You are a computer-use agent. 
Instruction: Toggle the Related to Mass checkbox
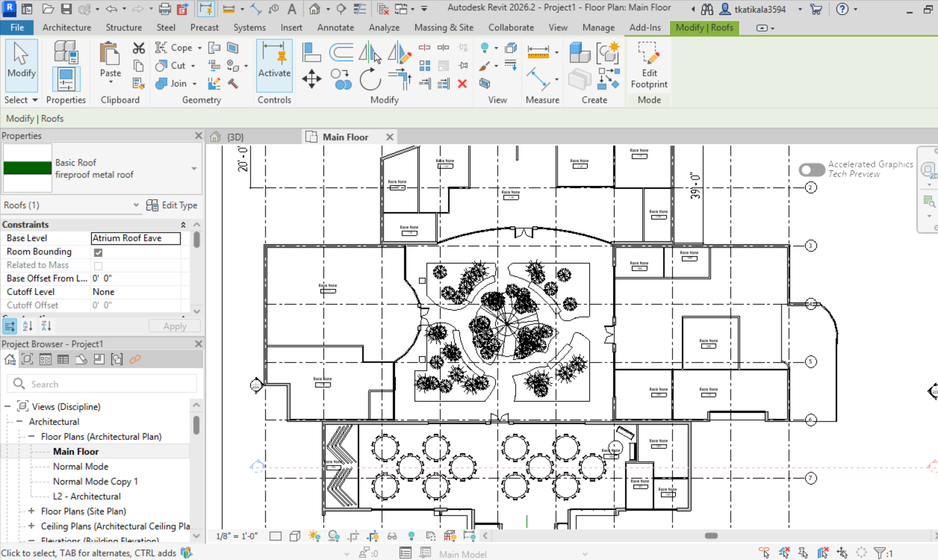(98, 265)
